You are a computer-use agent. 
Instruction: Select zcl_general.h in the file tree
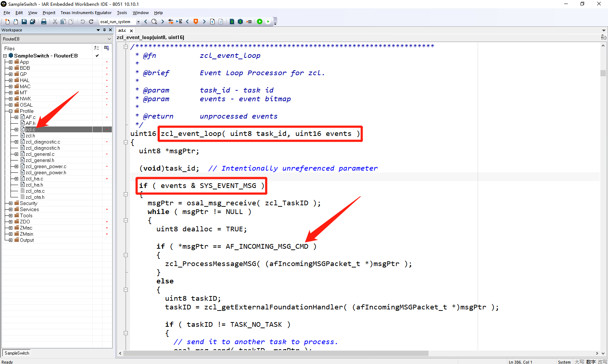coord(40,160)
